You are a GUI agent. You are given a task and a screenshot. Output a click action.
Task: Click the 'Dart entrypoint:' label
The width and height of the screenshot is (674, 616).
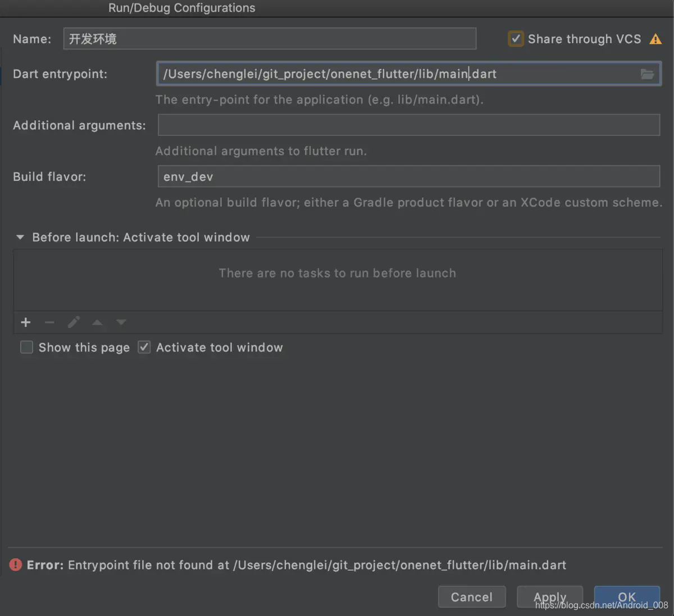60,74
